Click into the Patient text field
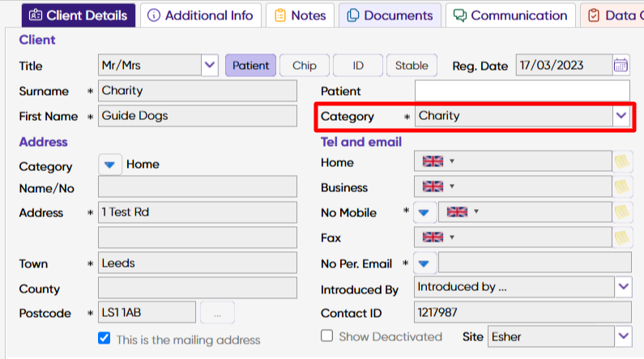 click(522, 91)
